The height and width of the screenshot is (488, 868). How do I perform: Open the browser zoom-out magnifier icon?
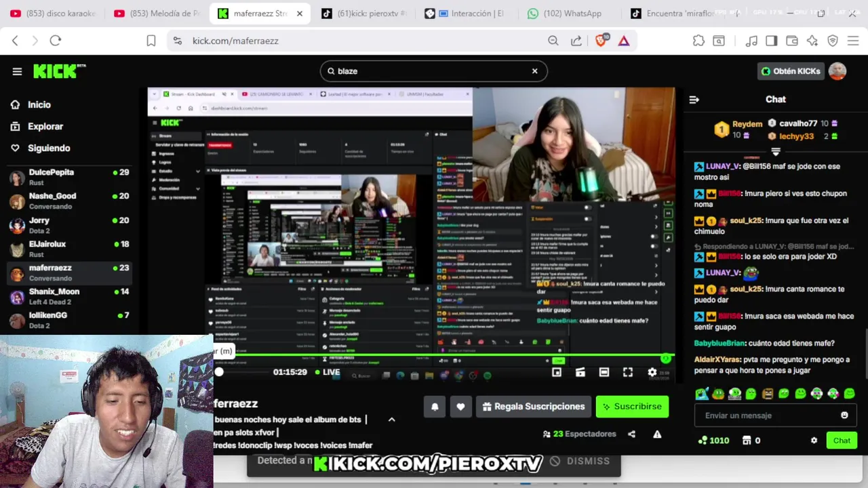(x=553, y=41)
